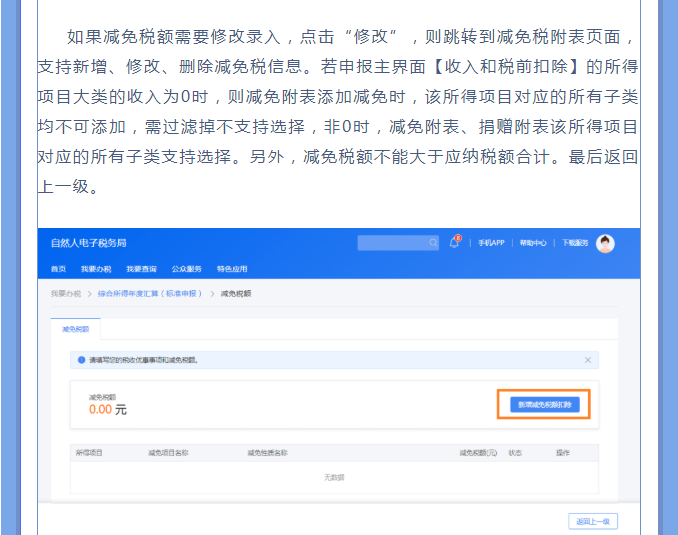
Task: Click the 返回上一级 button
Action: [x=593, y=522]
